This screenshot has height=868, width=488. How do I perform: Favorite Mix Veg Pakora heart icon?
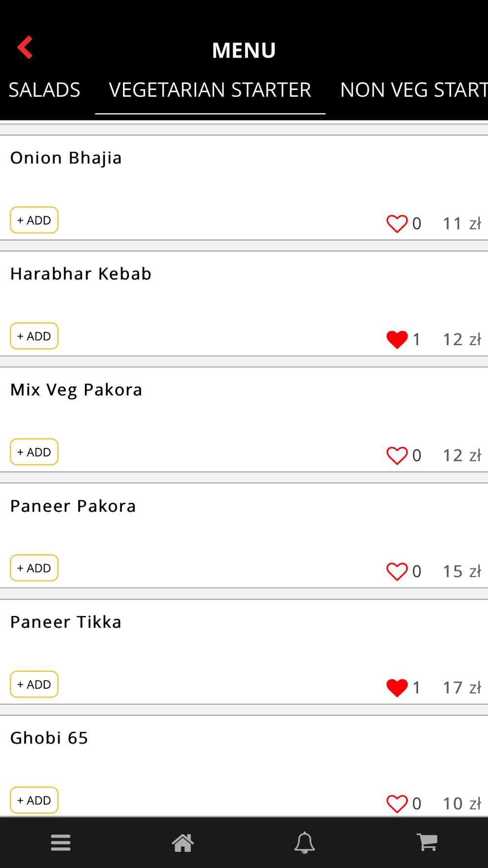click(x=397, y=455)
